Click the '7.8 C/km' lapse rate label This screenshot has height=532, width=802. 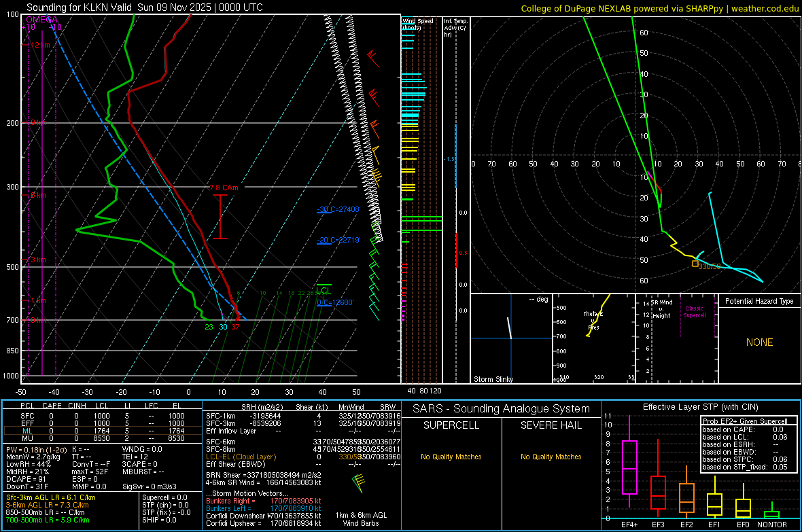(x=224, y=188)
